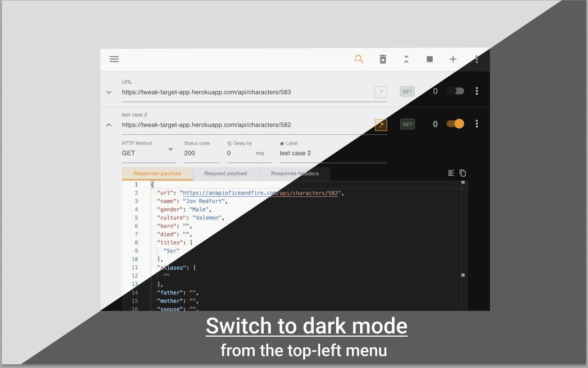
Task: Add a new mock request with plus icon
Action: (453, 59)
